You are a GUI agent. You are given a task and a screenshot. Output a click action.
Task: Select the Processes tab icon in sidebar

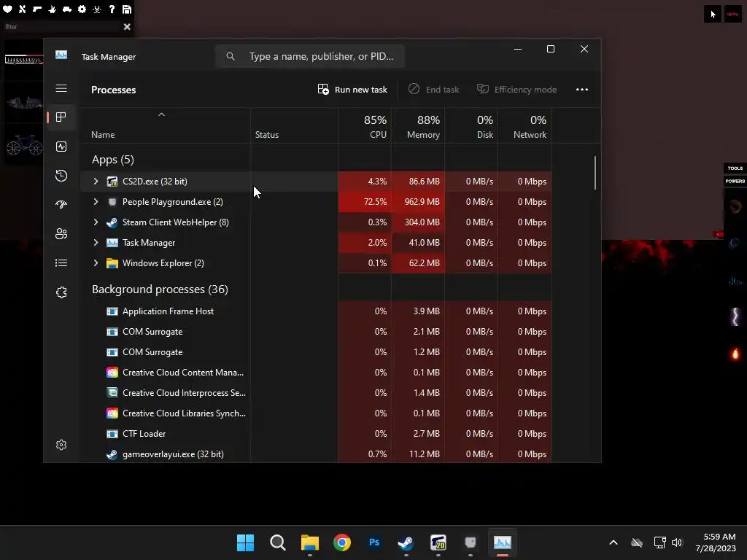coord(61,117)
